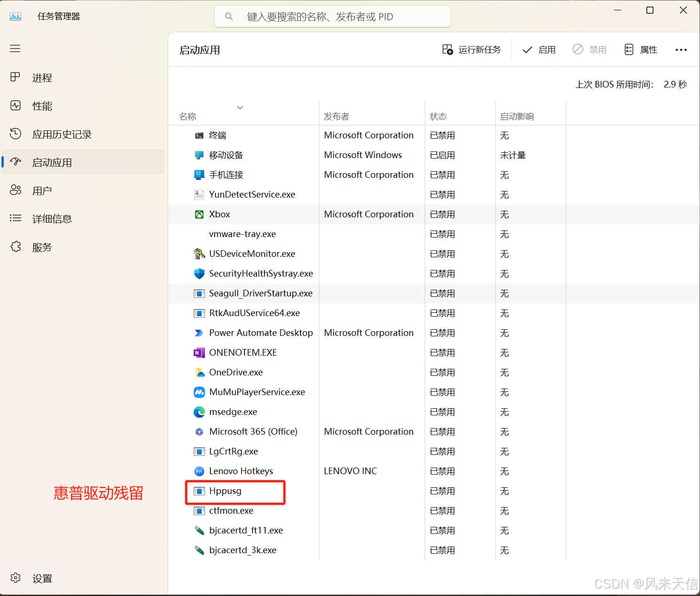Select the Xbox name text
The width and height of the screenshot is (700, 596).
click(220, 215)
